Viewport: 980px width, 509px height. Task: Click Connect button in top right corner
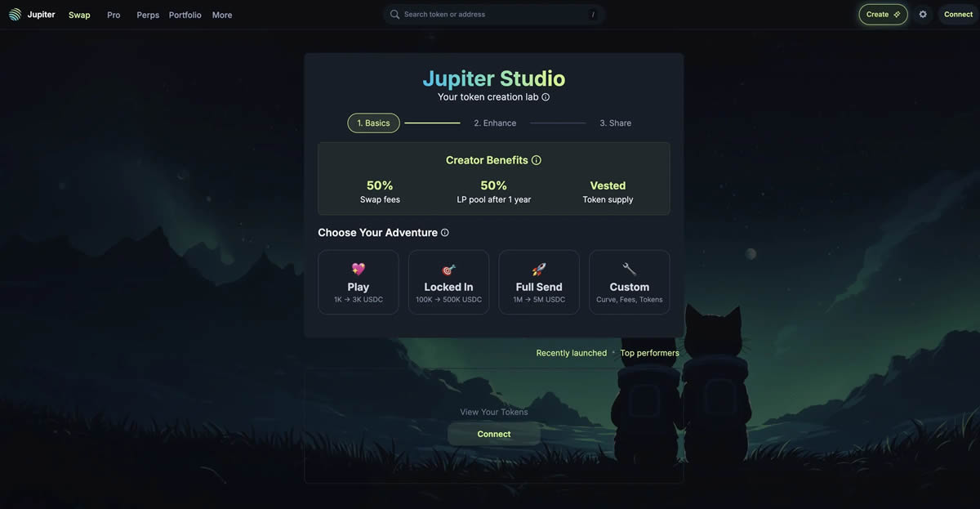point(958,15)
